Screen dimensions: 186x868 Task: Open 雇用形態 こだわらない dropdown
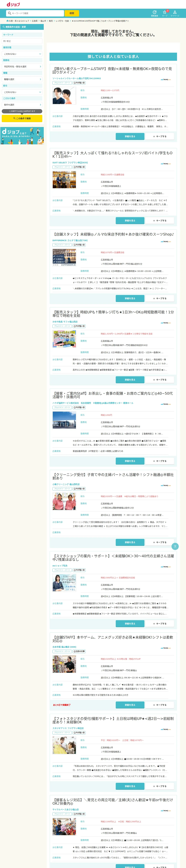point(22,54)
